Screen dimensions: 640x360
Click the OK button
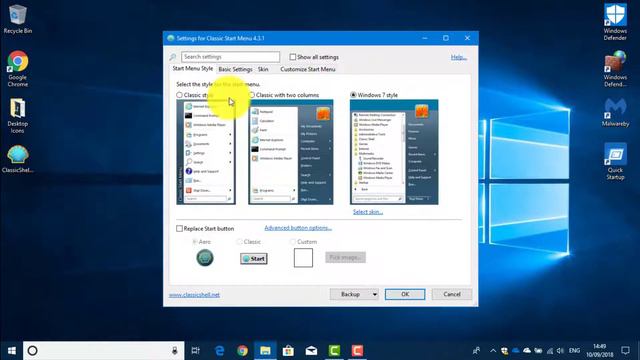pos(405,294)
